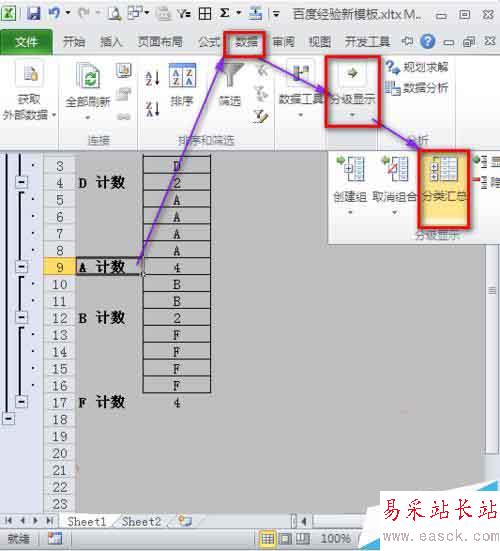This screenshot has width=500, height=551.
Task: Switch to the 页面布局 ribbon tab
Action: [x=160, y=42]
